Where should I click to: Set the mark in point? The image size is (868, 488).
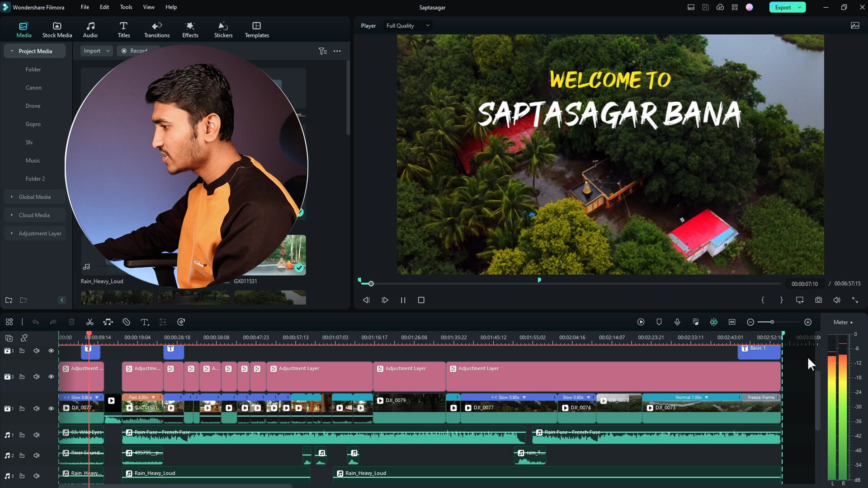763,300
